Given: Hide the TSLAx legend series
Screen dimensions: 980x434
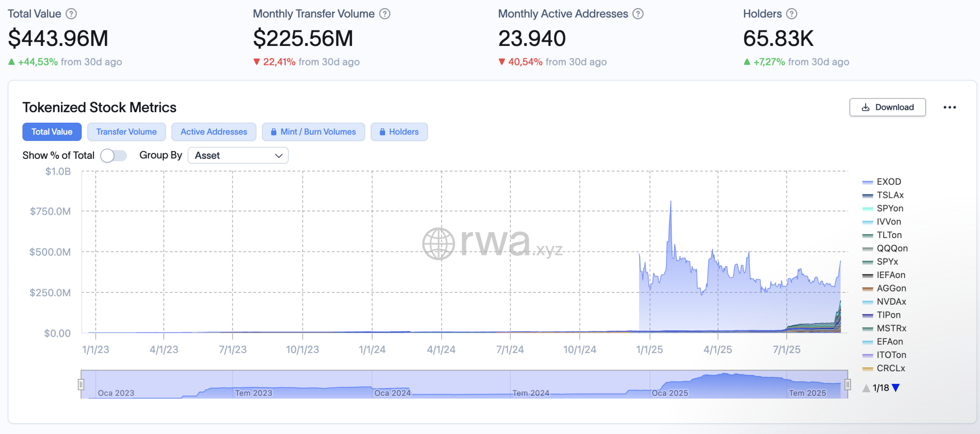Looking at the screenshot, I should tap(890, 195).
